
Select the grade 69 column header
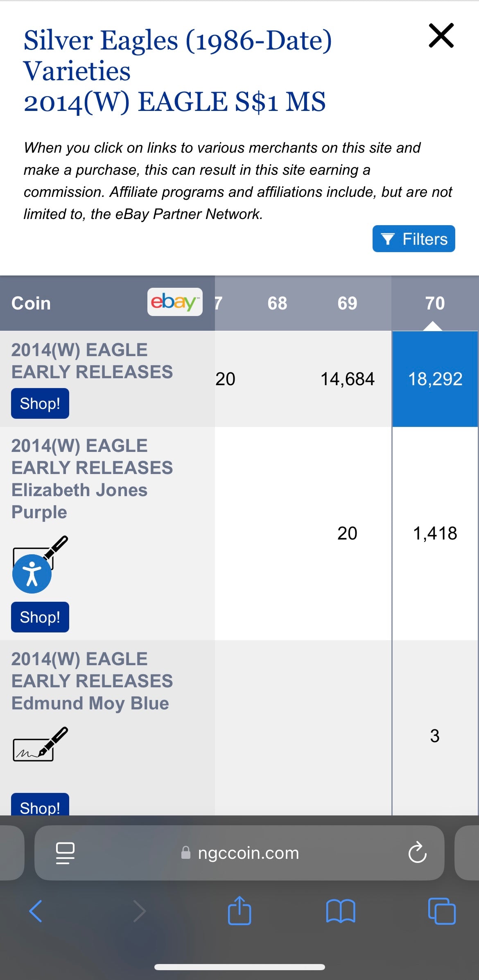point(347,303)
